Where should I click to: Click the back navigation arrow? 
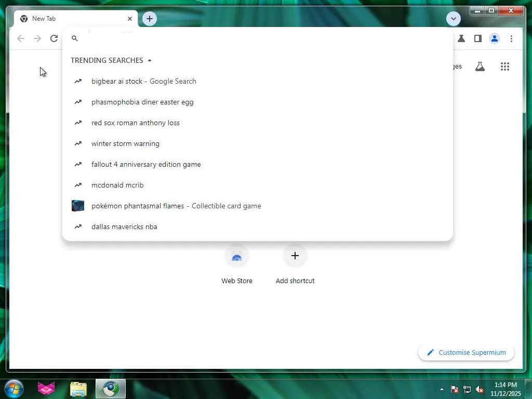pyautogui.click(x=21, y=38)
